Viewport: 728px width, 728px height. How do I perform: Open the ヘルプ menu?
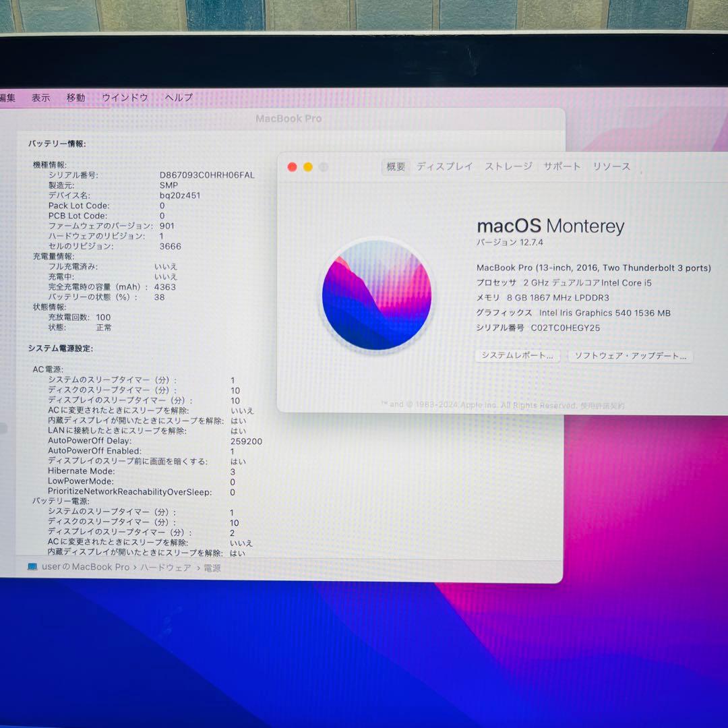tap(177, 98)
